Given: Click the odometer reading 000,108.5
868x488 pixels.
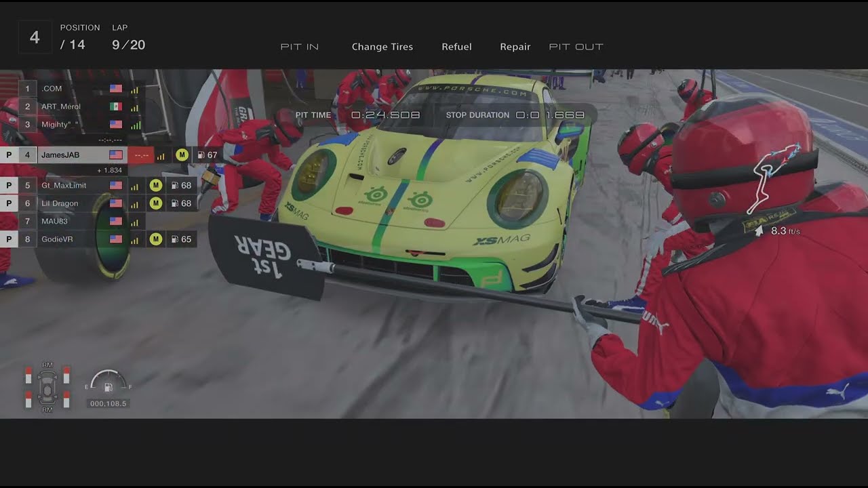Looking at the screenshot, I should coord(108,403).
